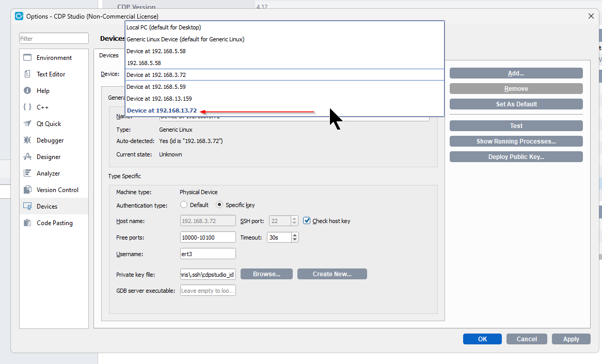The height and width of the screenshot is (364, 602).
Task: Click Create New key button
Action: point(332,274)
